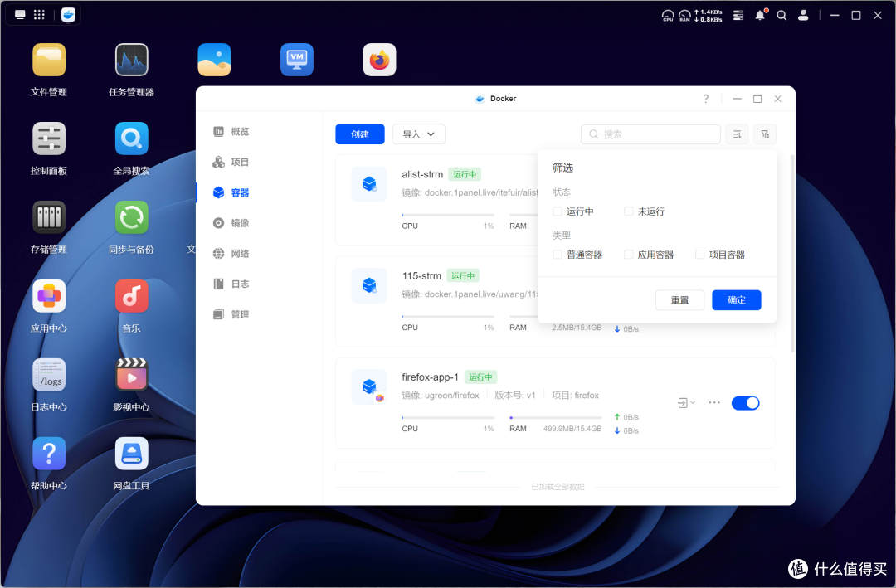Launch the Firefox desktop icon

click(379, 60)
